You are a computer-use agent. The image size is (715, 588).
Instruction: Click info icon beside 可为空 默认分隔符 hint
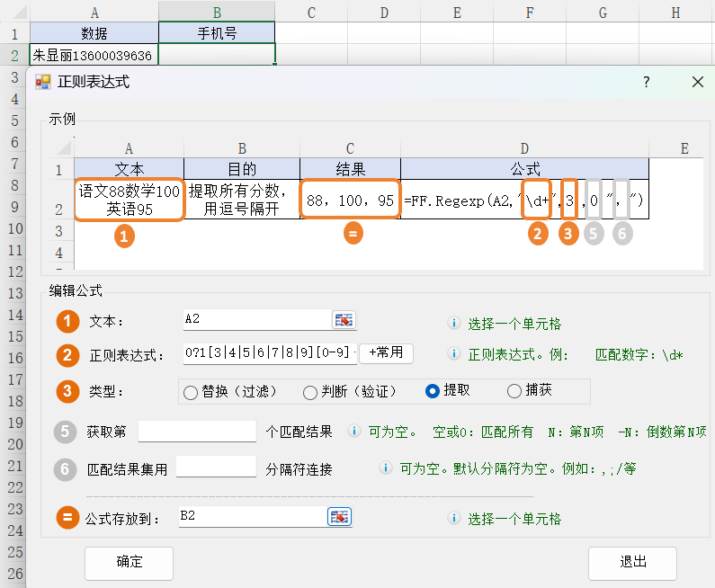click(386, 468)
